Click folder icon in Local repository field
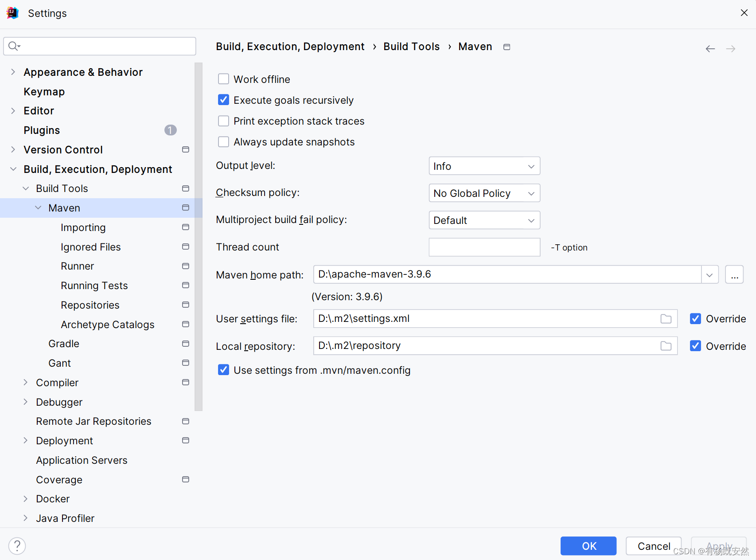The image size is (756, 560). pyautogui.click(x=666, y=346)
